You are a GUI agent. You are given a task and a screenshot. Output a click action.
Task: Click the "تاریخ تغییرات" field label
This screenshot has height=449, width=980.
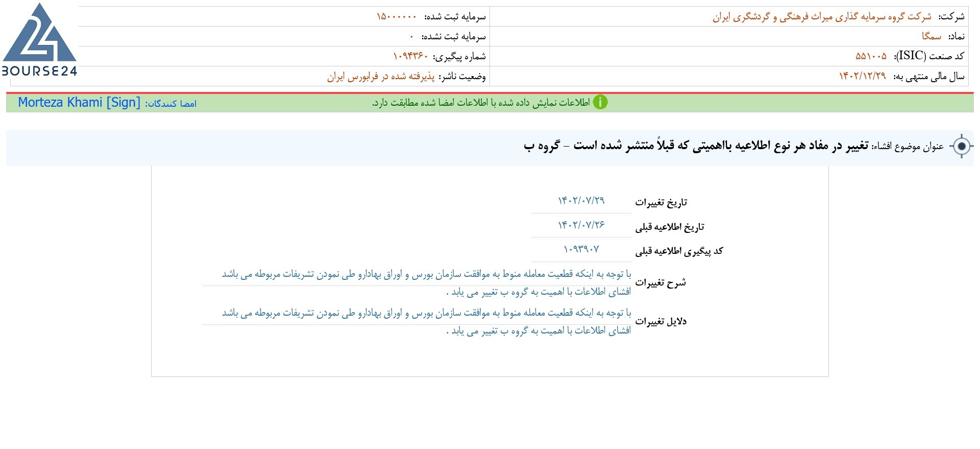(x=661, y=202)
